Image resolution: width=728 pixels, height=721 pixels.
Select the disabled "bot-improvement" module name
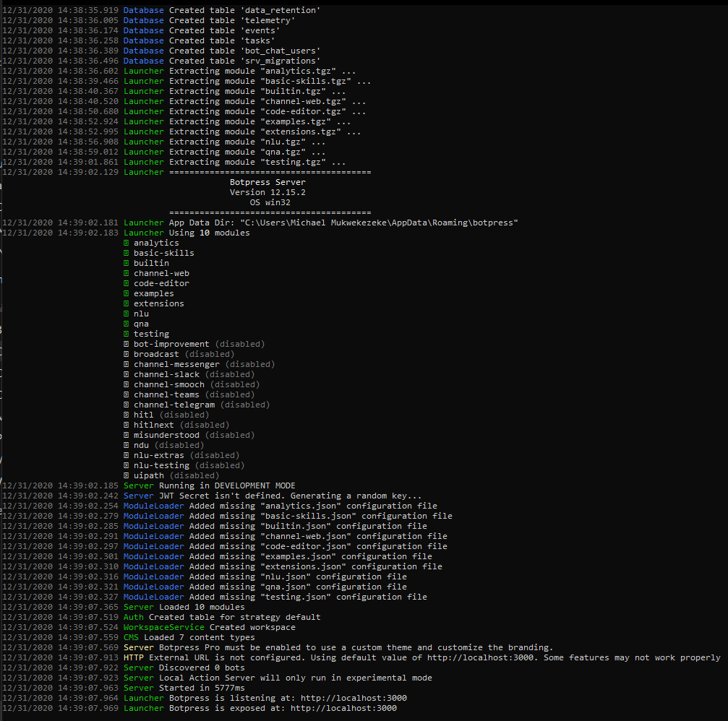(x=171, y=345)
